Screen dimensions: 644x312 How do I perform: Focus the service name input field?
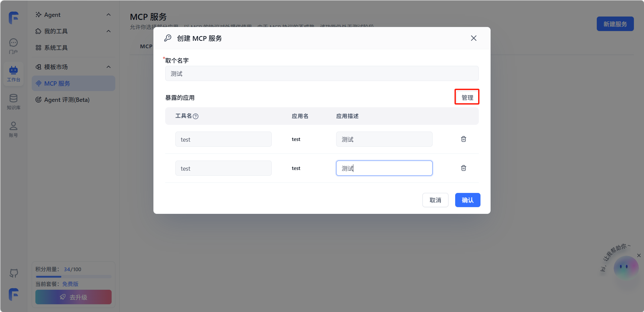(322, 74)
